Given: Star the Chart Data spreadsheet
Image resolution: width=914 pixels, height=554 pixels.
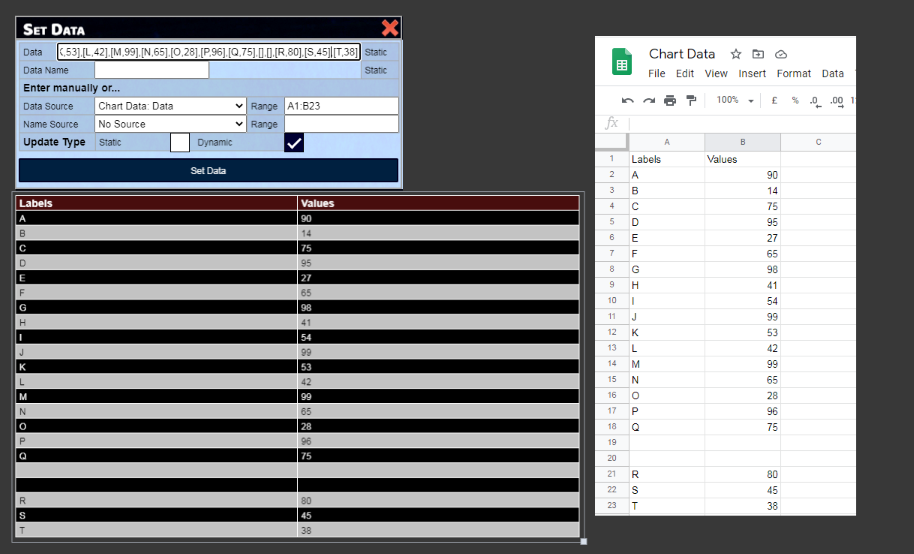Looking at the screenshot, I should pos(736,54).
